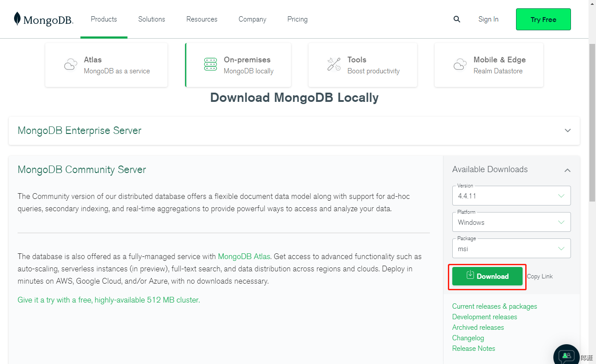Viewport: 596px width, 364px height.
Task: Open the Company menu
Action: pos(252,19)
